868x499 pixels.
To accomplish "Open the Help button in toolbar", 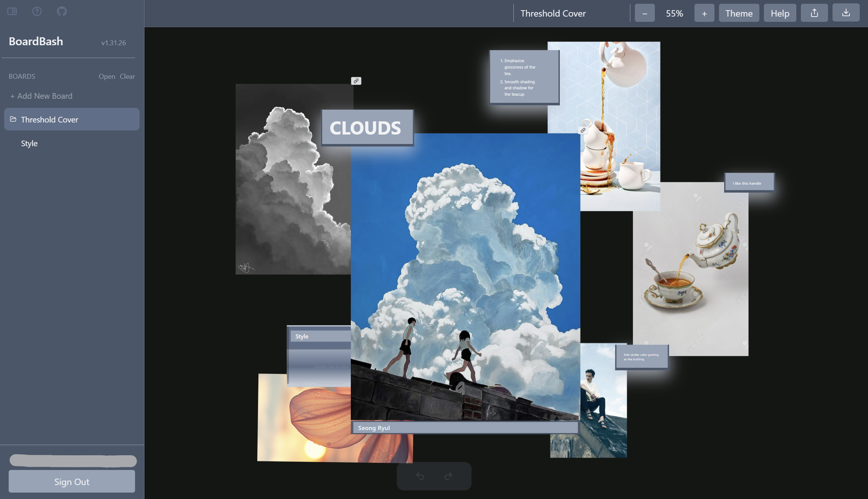I will point(780,13).
